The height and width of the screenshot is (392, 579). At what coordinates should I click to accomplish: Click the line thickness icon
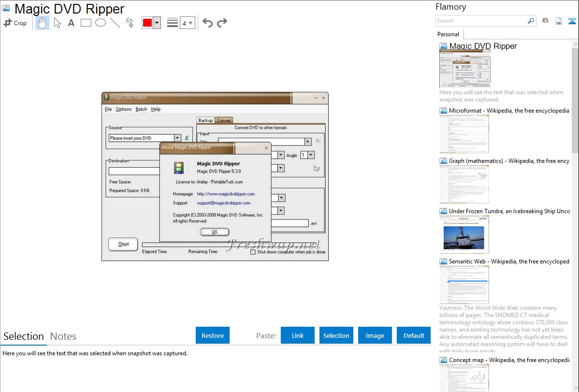172,23
